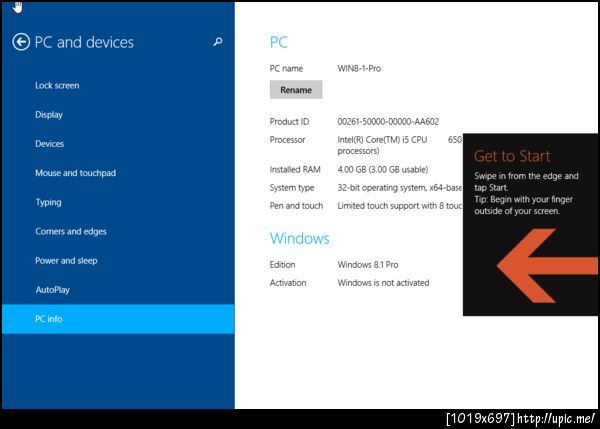Click the Activation label
This screenshot has height=429, width=600.
click(288, 283)
